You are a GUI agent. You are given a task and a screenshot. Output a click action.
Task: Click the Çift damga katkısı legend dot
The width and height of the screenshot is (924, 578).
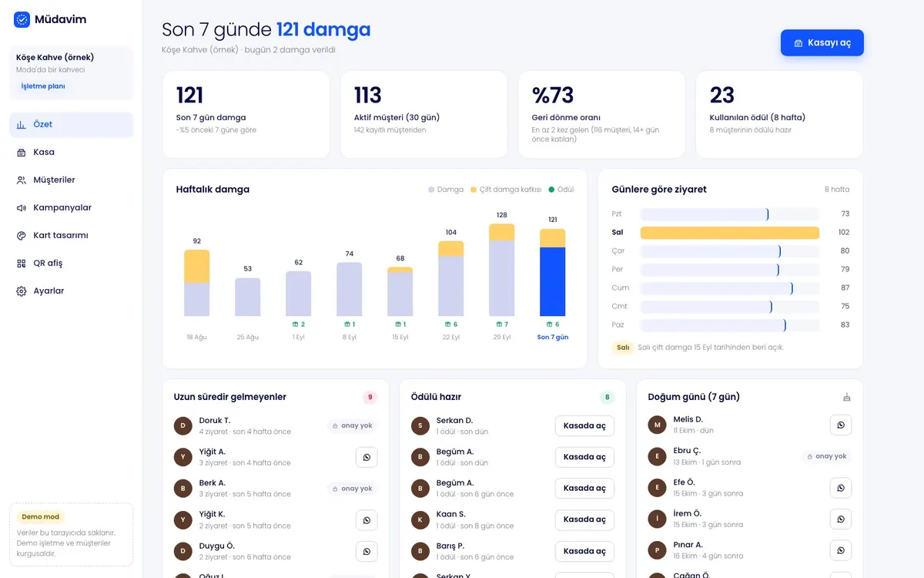(474, 190)
